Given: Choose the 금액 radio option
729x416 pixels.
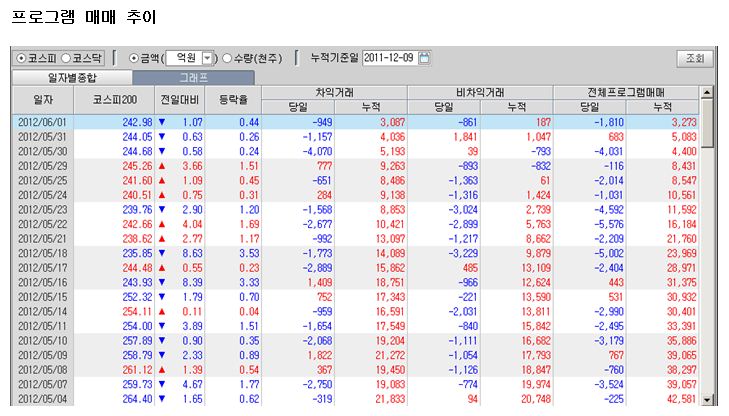Looking at the screenshot, I should pyautogui.click(x=135, y=58).
